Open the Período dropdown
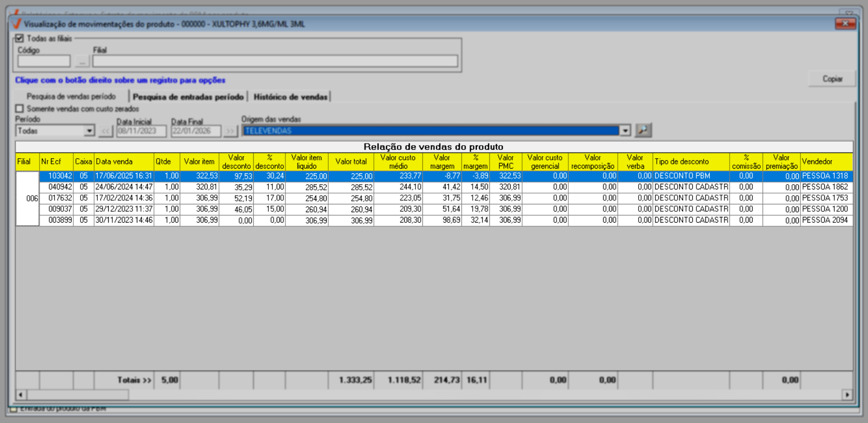Viewport: 868px width, 423px height. coord(89,131)
